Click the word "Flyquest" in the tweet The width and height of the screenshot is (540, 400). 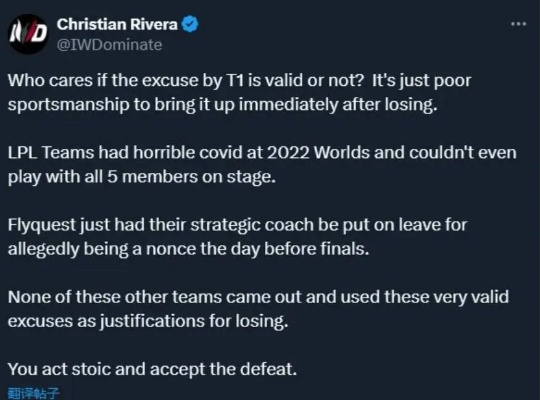click(x=42, y=226)
